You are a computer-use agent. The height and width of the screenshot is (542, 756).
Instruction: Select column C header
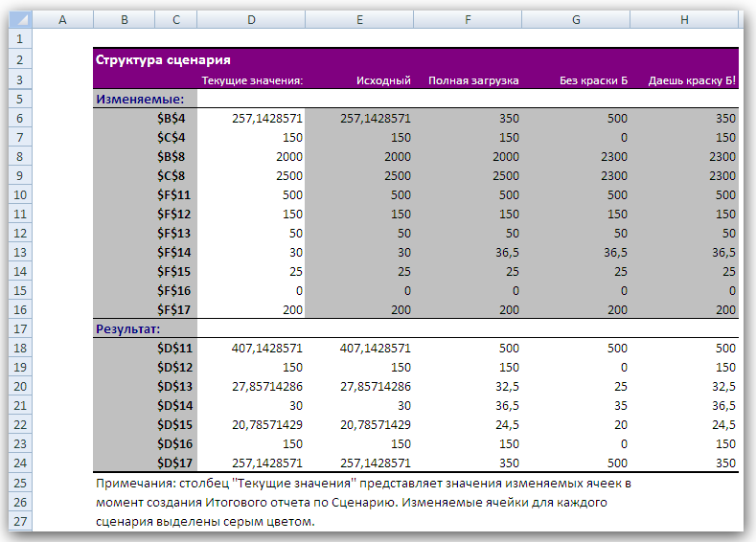(176, 20)
